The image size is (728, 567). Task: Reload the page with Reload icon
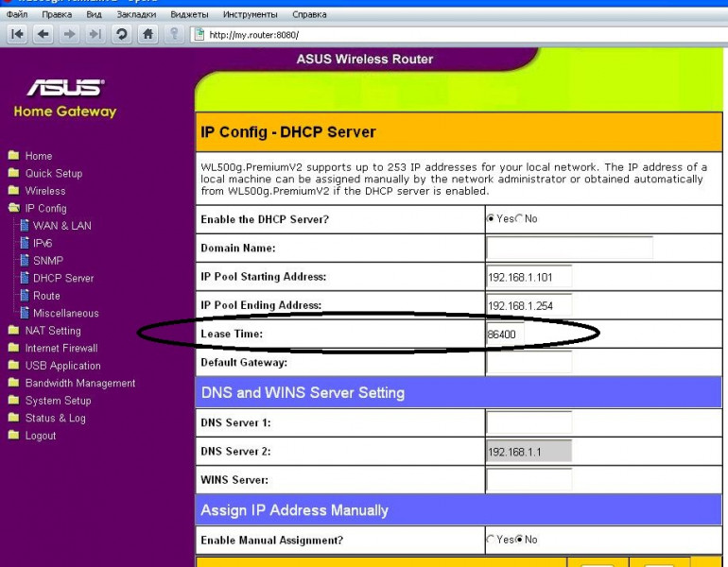(x=122, y=34)
